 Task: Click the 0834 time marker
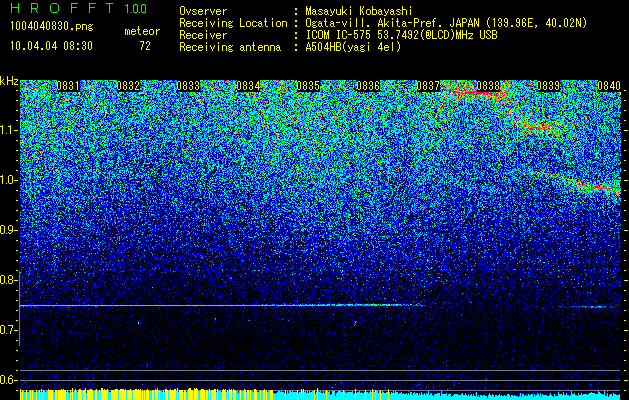pyautogui.click(x=248, y=86)
